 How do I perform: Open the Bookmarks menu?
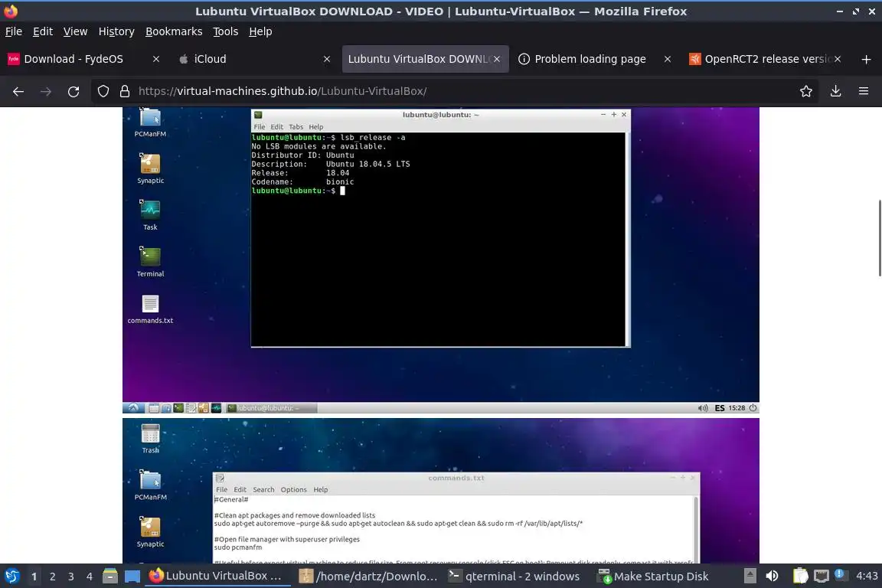tap(174, 31)
